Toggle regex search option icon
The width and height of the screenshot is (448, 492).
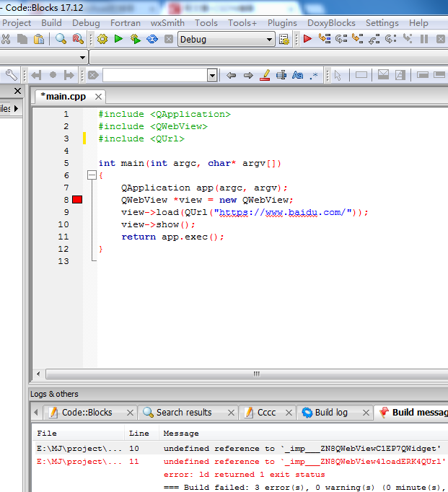[x=314, y=75]
